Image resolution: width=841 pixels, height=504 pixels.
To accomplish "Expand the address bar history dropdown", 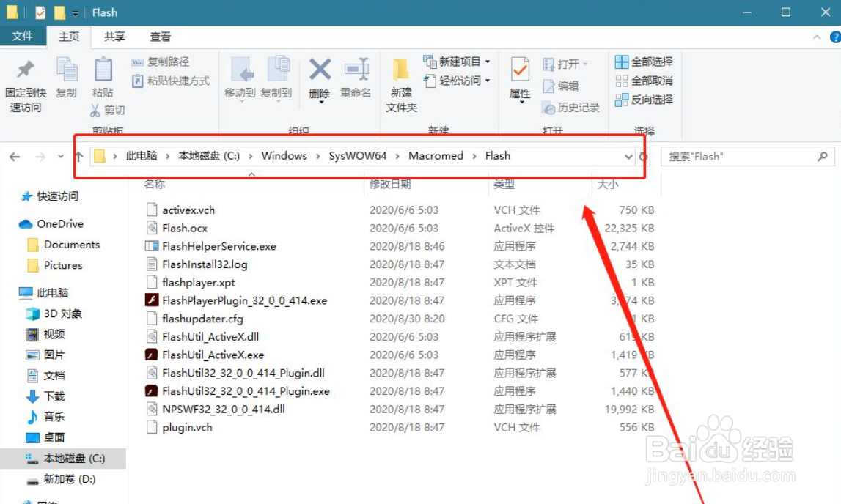I will click(x=628, y=157).
